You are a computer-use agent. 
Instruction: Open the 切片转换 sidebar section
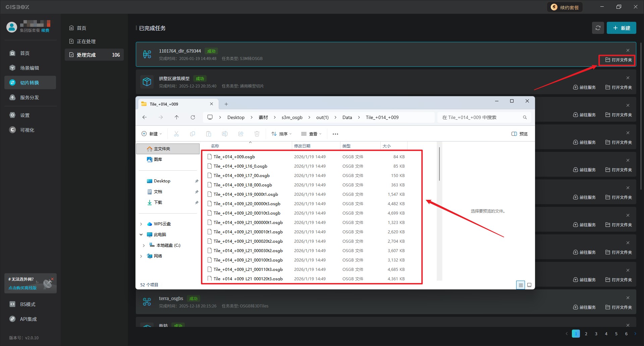[30, 83]
